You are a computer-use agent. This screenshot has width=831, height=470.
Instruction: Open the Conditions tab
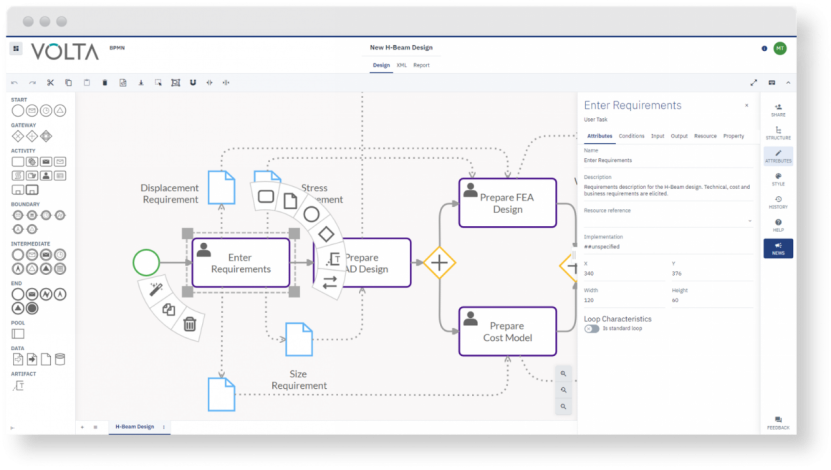pos(631,136)
